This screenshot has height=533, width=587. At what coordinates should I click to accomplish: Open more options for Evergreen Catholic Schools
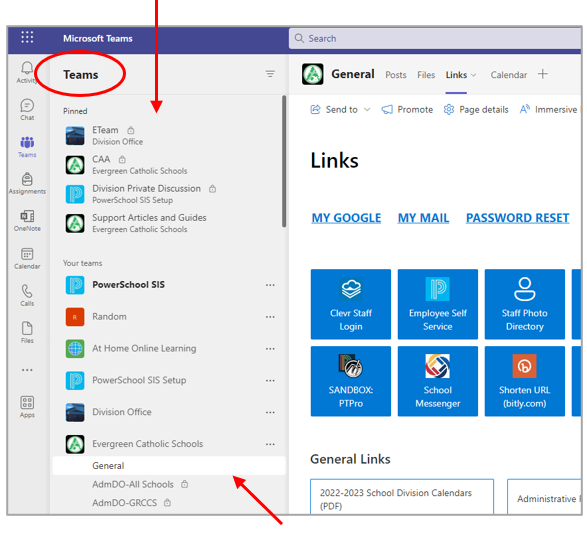point(270,444)
